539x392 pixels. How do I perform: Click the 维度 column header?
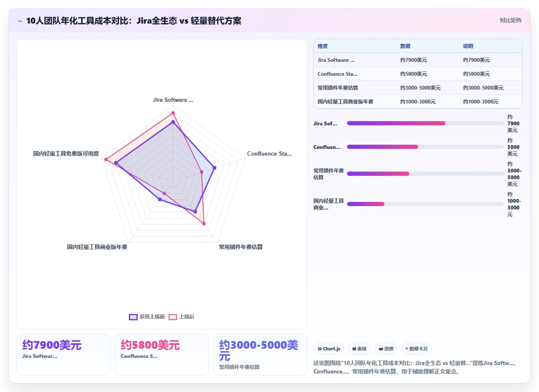pyautogui.click(x=323, y=46)
